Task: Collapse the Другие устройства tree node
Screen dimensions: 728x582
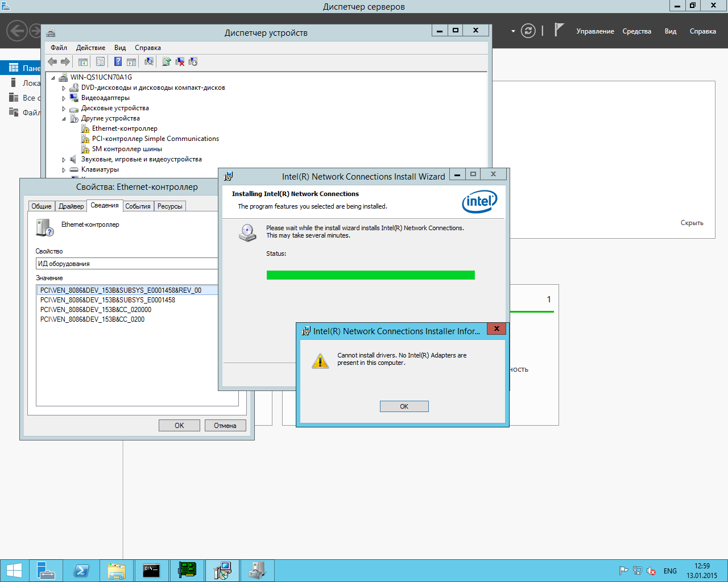Action: point(64,119)
